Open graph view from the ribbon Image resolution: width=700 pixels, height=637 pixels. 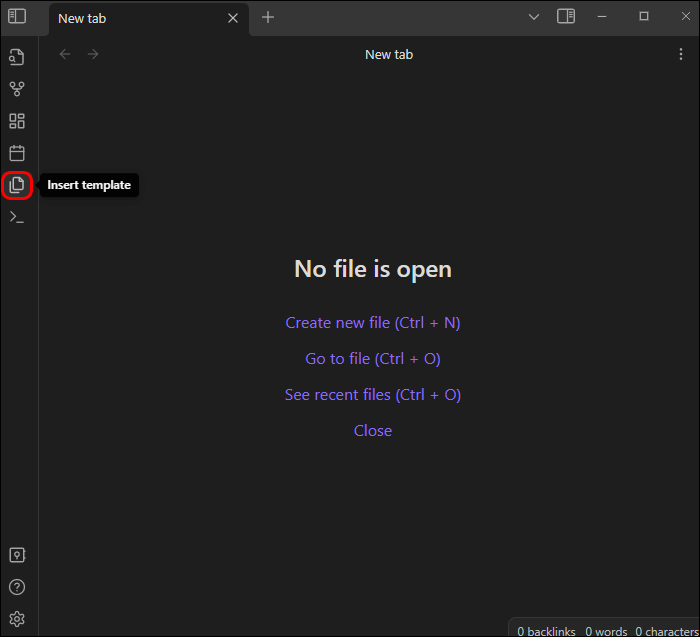click(17, 89)
